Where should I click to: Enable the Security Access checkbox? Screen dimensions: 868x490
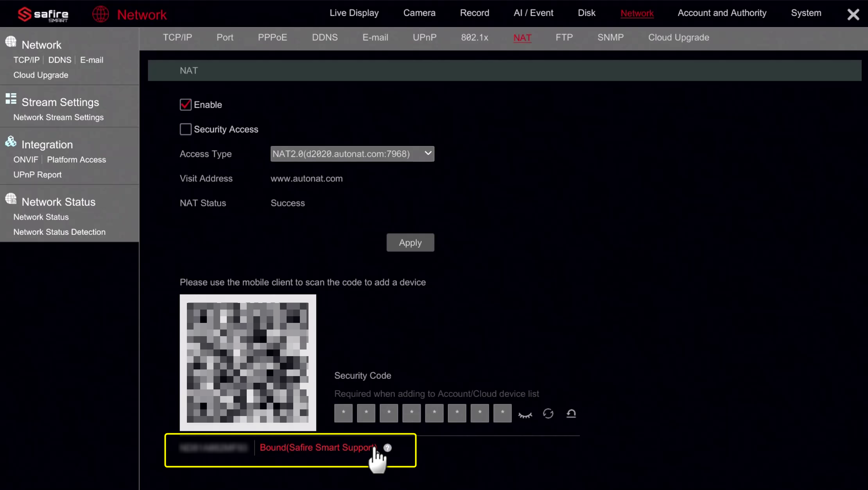[185, 129]
